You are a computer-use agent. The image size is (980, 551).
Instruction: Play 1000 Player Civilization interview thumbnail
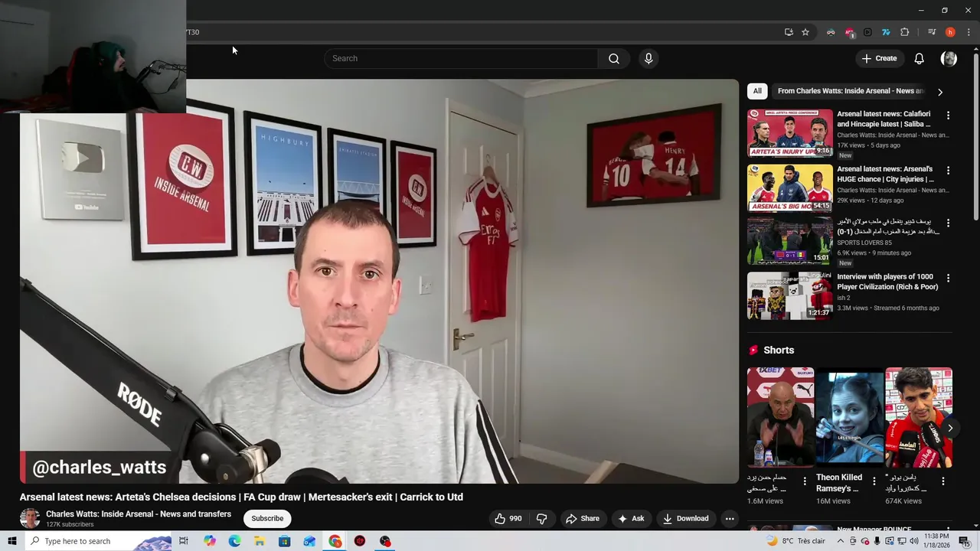pos(789,295)
